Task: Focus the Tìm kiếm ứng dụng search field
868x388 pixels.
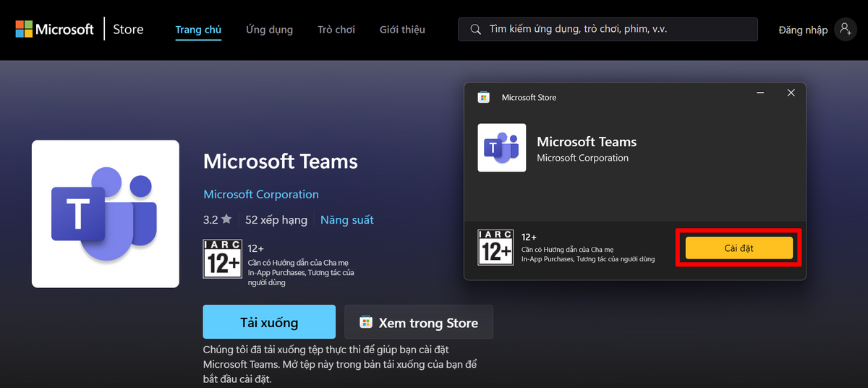Action: coord(608,30)
